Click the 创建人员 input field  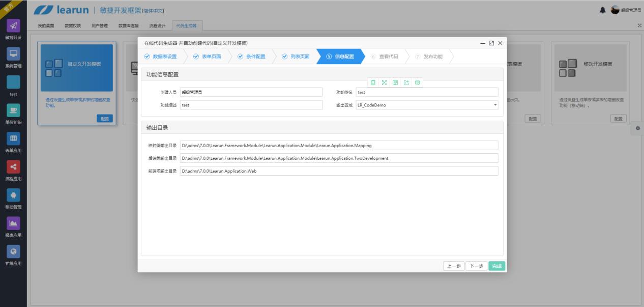[x=251, y=92]
